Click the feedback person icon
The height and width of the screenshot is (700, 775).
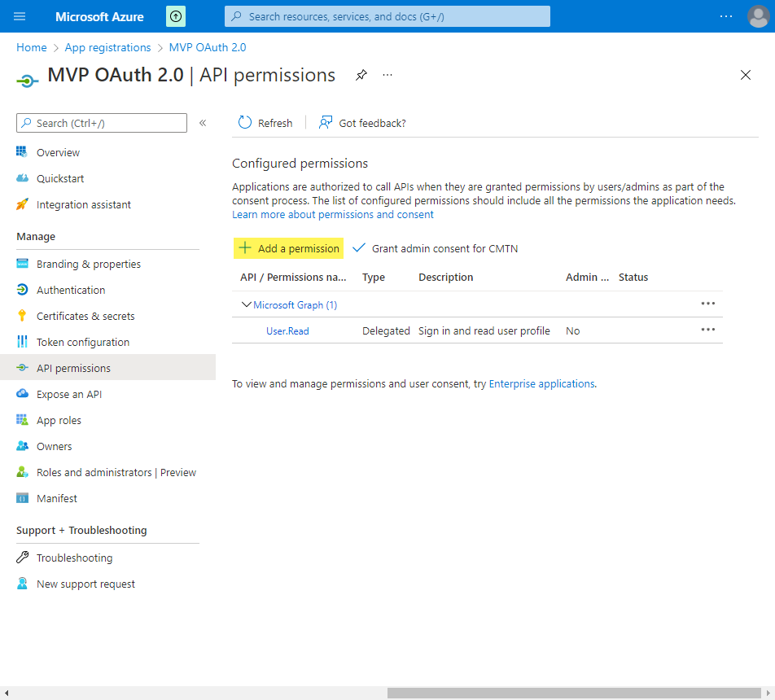(x=326, y=123)
